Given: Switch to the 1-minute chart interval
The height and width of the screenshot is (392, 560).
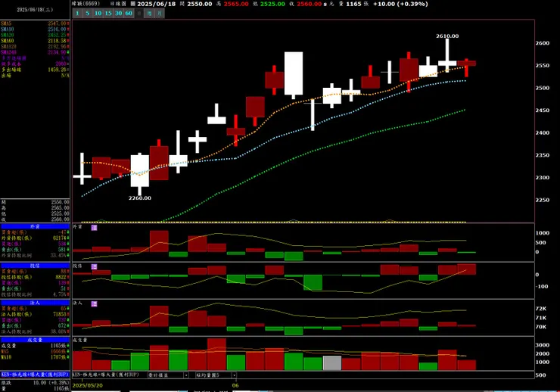Looking at the screenshot, I should [x=77, y=13].
